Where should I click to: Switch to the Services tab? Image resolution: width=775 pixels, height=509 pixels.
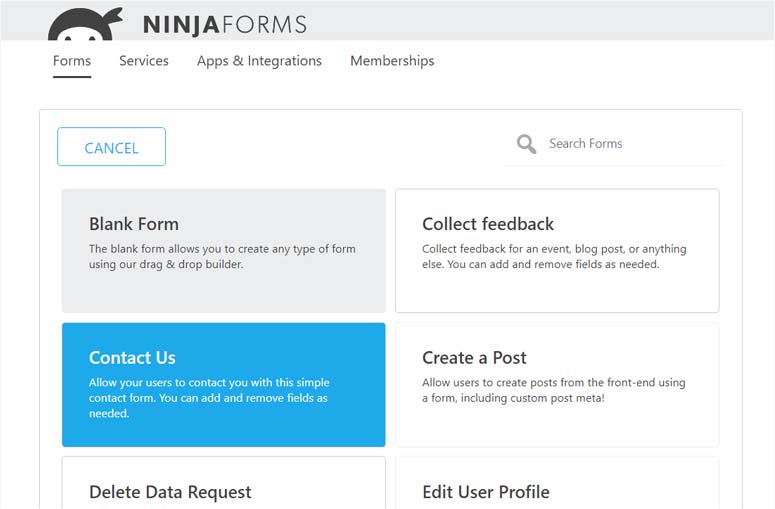point(144,61)
